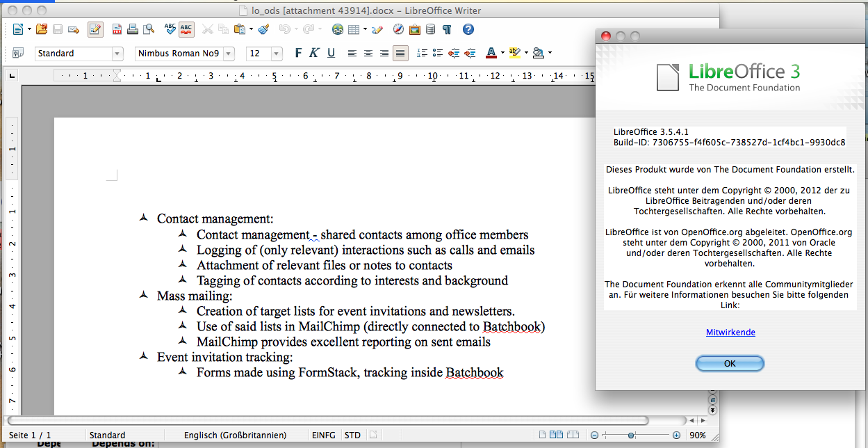Open the Print Preview tool

tap(149, 29)
